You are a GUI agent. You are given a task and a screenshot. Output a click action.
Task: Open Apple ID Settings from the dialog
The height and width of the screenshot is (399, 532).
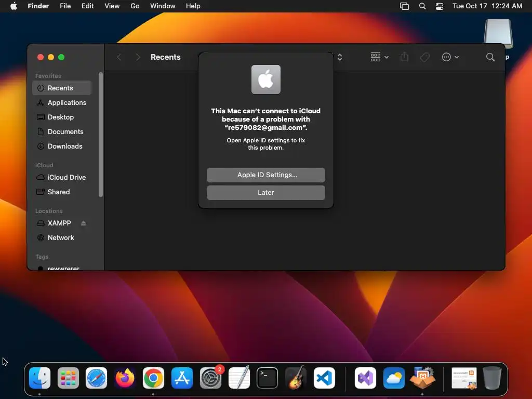point(265,175)
